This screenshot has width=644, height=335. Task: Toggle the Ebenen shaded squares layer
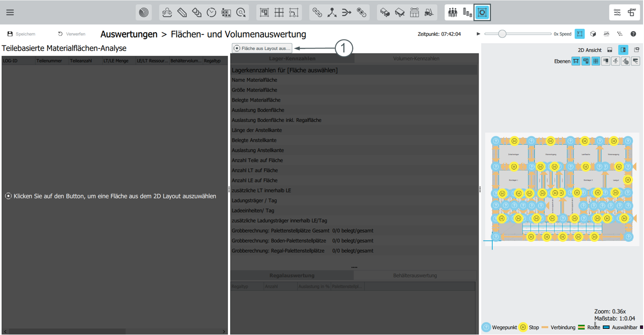606,61
